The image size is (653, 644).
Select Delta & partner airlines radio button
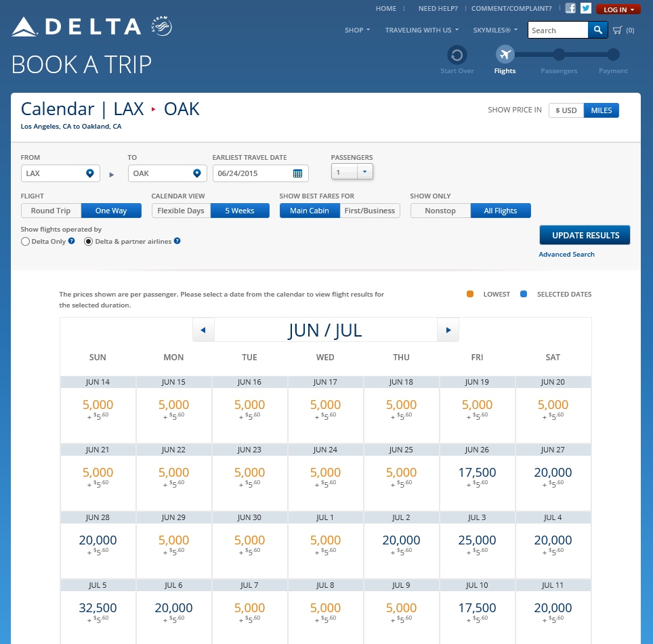[88, 241]
